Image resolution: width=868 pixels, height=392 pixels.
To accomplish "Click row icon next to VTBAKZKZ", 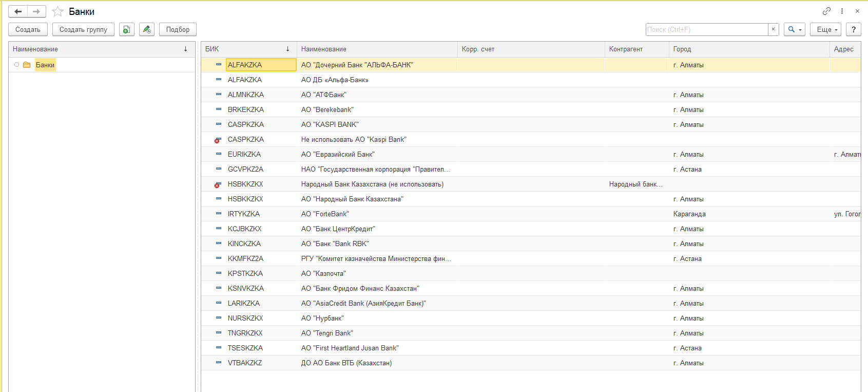I will (x=219, y=363).
